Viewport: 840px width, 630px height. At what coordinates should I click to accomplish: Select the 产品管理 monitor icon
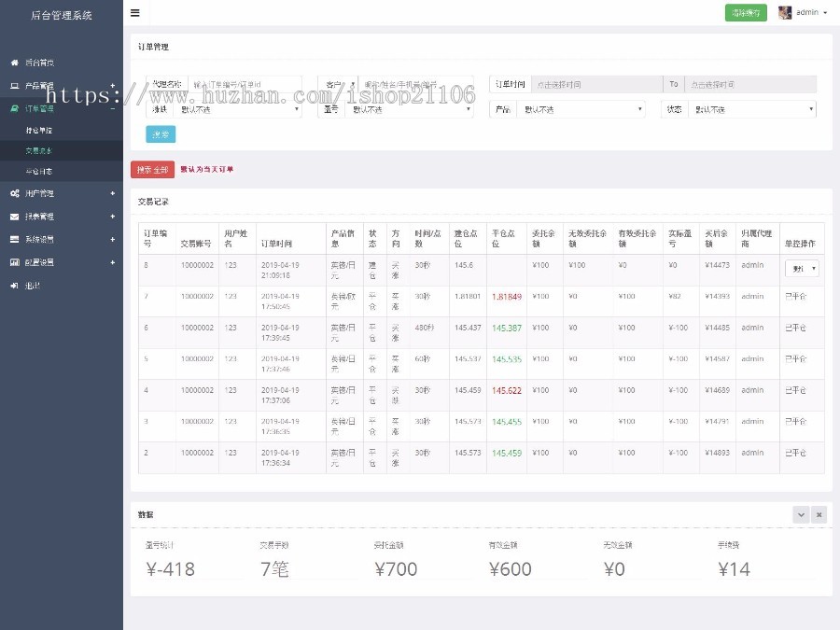[14, 86]
